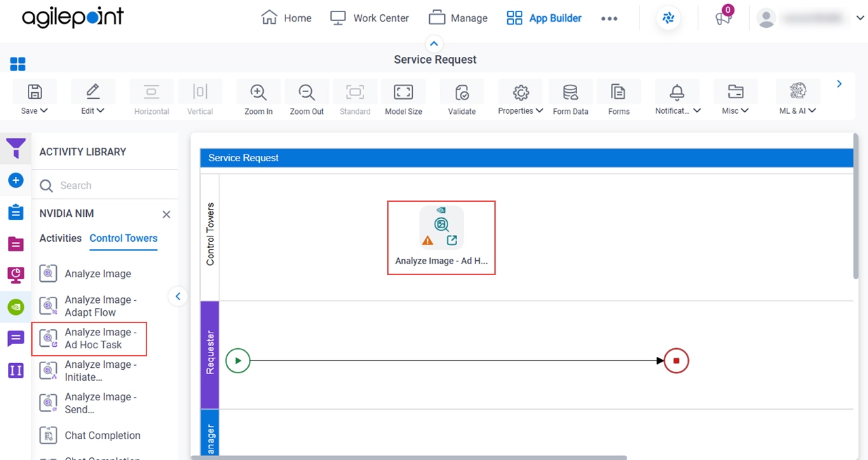Image resolution: width=868 pixels, height=460 pixels.
Task: Go to Home in top navigation
Action: 286,18
